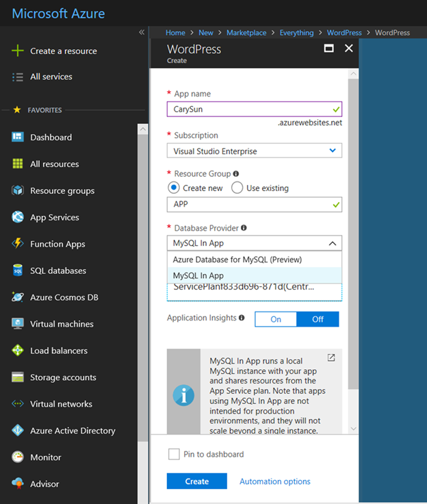Collapse the left sidebar with double chevron
427x504 pixels.
(142, 32)
